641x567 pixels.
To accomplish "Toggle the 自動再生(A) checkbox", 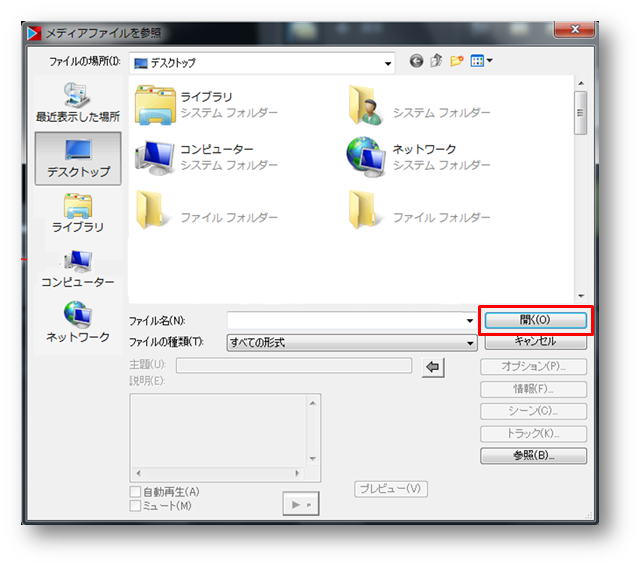I will coord(135,491).
